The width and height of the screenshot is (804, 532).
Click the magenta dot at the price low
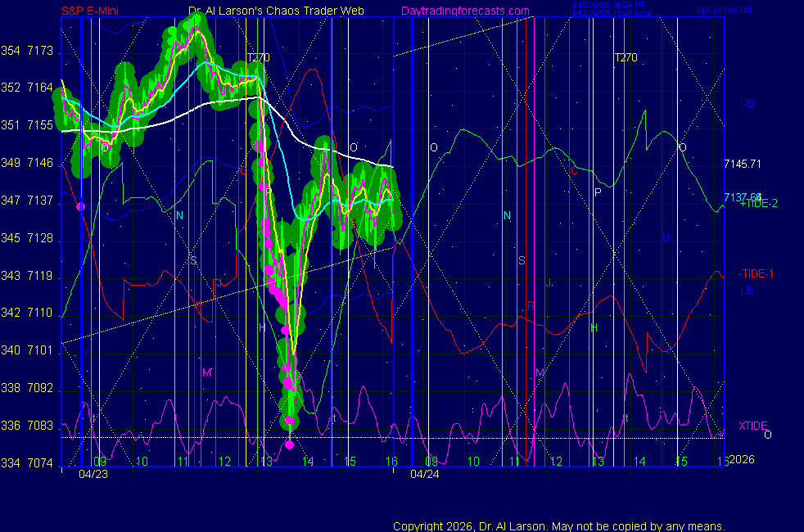click(289, 444)
